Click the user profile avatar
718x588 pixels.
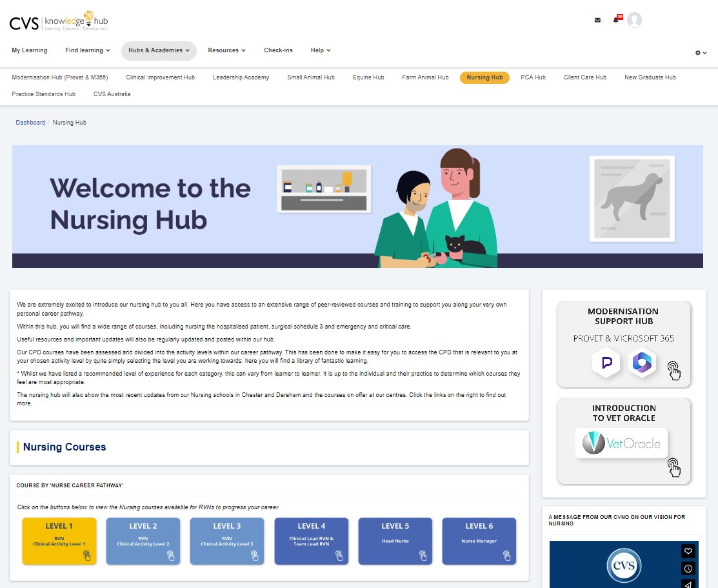[x=635, y=20]
